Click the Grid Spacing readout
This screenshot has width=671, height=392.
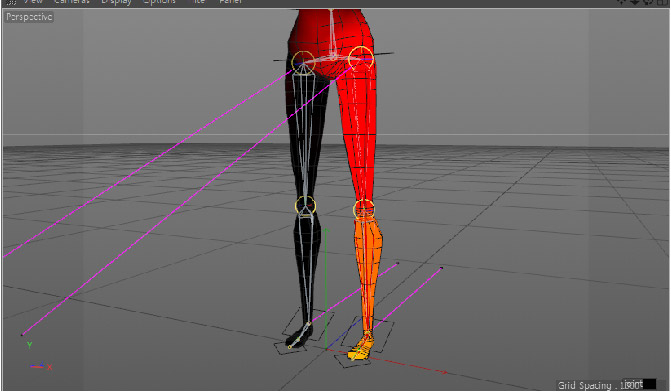point(599,385)
